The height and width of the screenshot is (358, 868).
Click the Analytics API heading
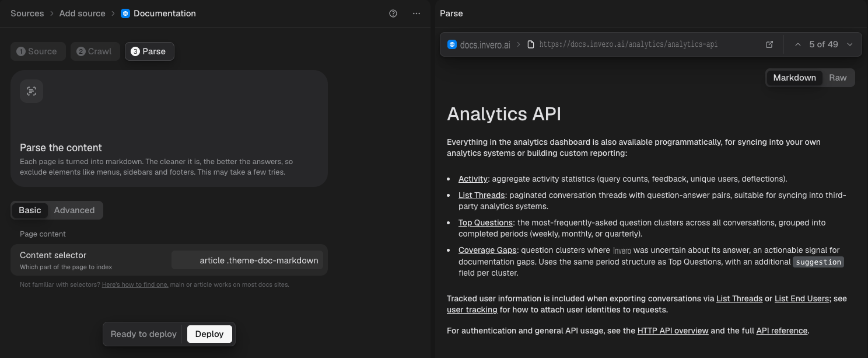(504, 113)
